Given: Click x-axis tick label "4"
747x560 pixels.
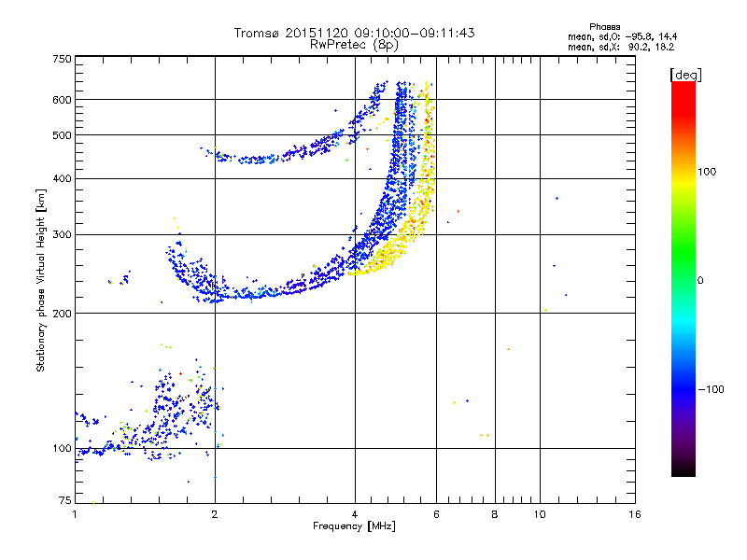Looking at the screenshot, I should point(355,514).
